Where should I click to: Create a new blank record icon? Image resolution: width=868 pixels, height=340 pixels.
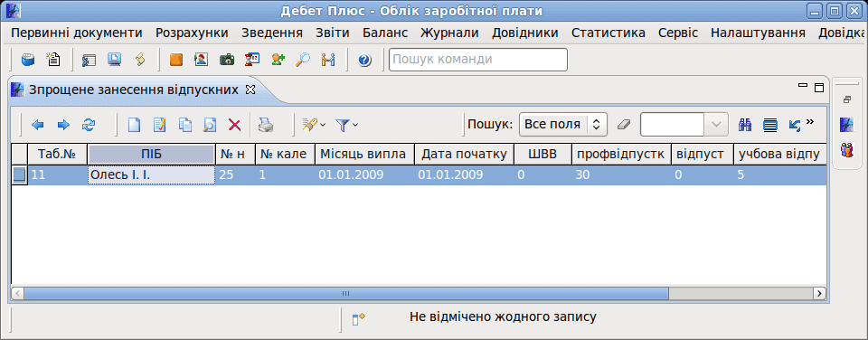tap(134, 125)
